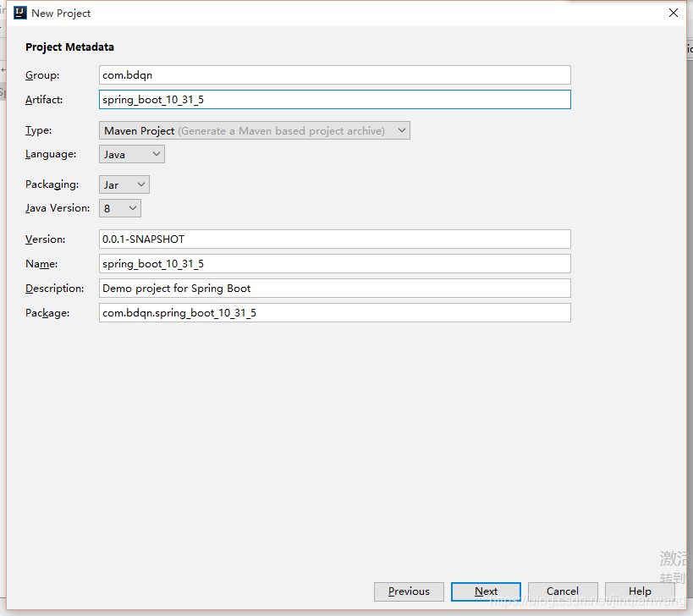Click the Group input field
This screenshot has height=616, width=693.
click(x=334, y=75)
